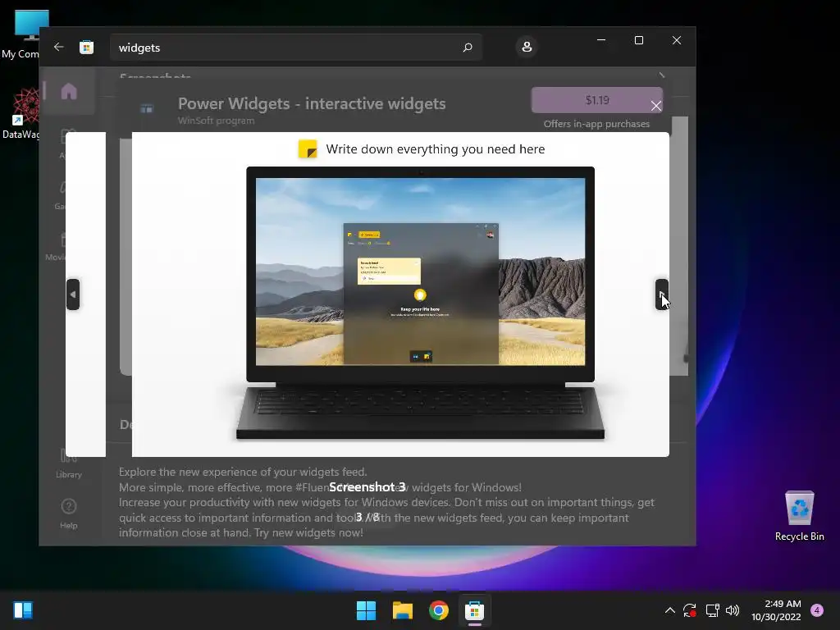The image size is (840, 630).
Task: Open the Windows Start menu
Action: [367, 610]
